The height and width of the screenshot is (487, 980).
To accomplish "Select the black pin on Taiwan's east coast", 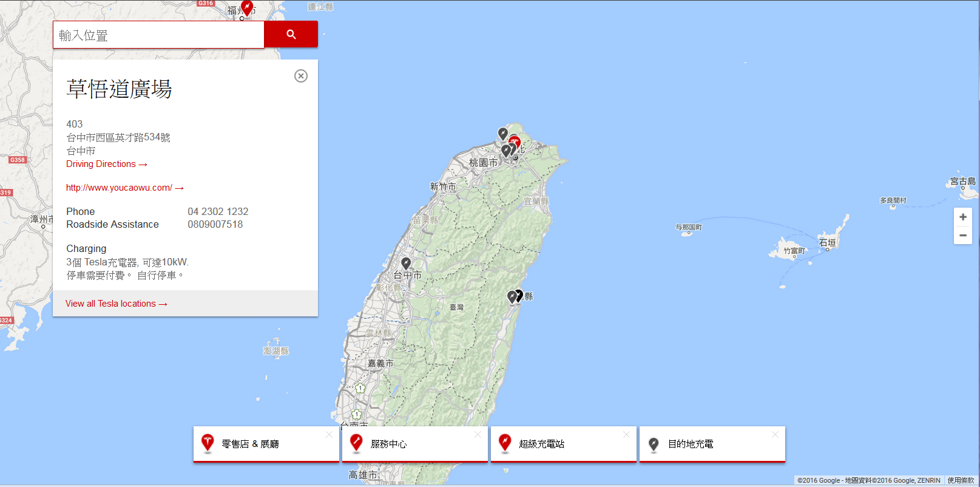I will [x=519, y=295].
